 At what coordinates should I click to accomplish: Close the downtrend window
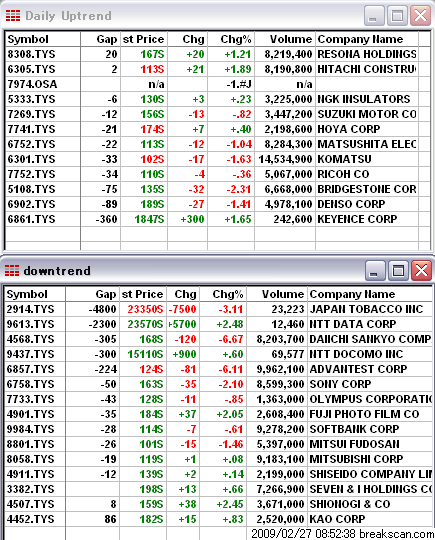click(421, 270)
